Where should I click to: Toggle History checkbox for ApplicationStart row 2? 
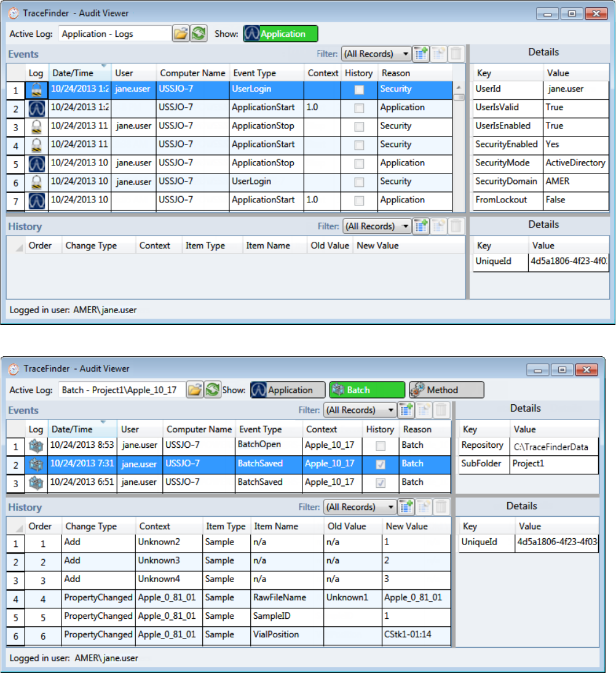(359, 108)
